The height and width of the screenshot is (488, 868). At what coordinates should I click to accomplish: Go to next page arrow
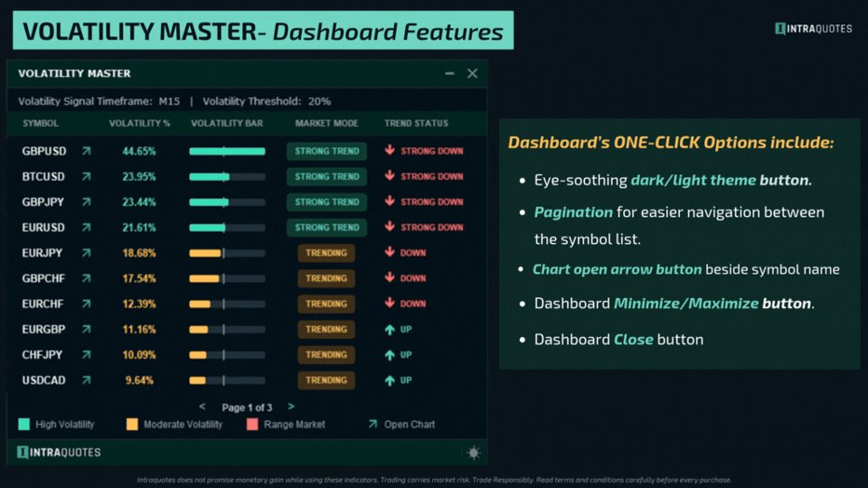[x=291, y=407]
